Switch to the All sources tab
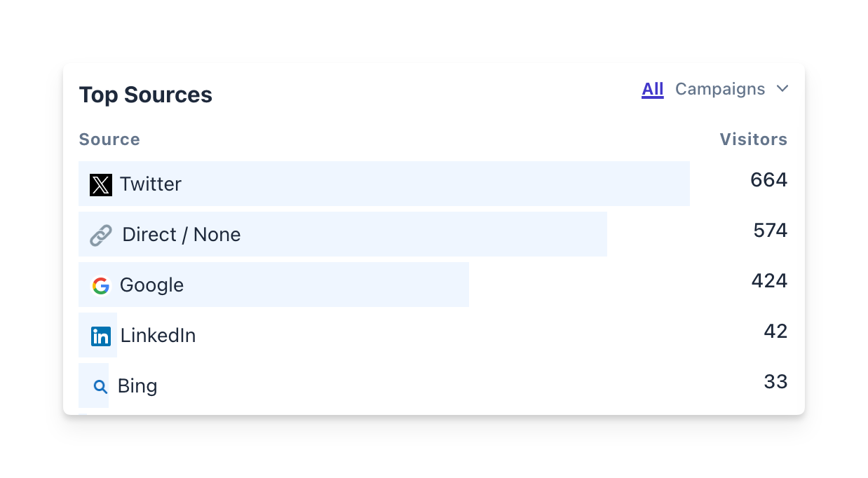The image size is (868, 478). coord(653,89)
